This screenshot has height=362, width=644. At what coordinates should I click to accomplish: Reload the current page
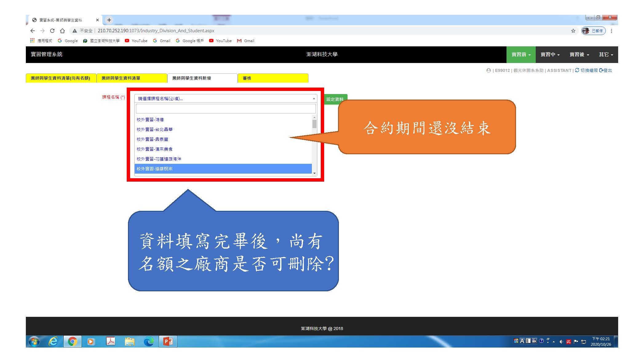[x=52, y=31]
